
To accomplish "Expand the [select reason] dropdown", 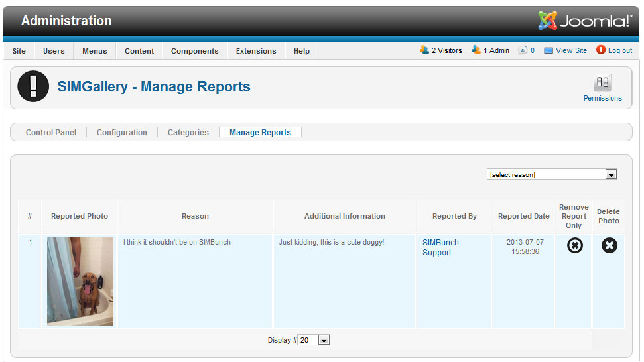I will [552, 174].
